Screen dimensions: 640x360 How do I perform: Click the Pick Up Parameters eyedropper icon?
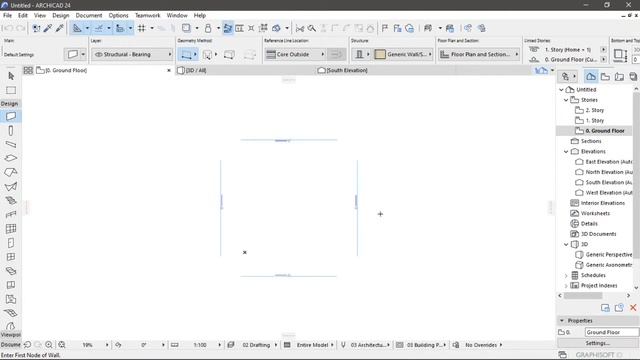(x=48, y=28)
